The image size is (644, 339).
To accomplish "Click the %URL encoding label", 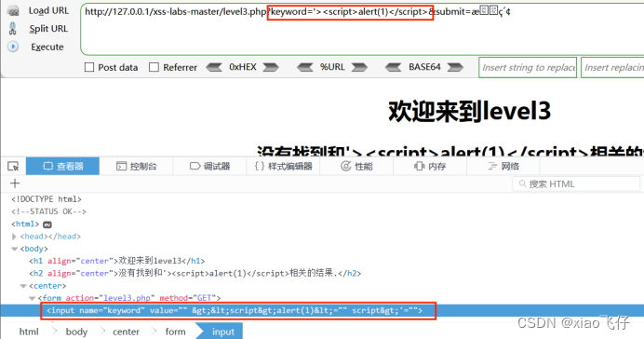I will click(332, 67).
